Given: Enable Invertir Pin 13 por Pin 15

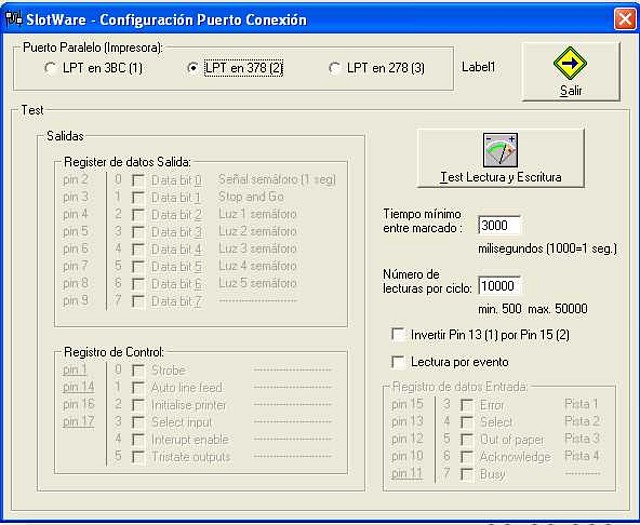Looking at the screenshot, I should pyautogui.click(x=398, y=334).
